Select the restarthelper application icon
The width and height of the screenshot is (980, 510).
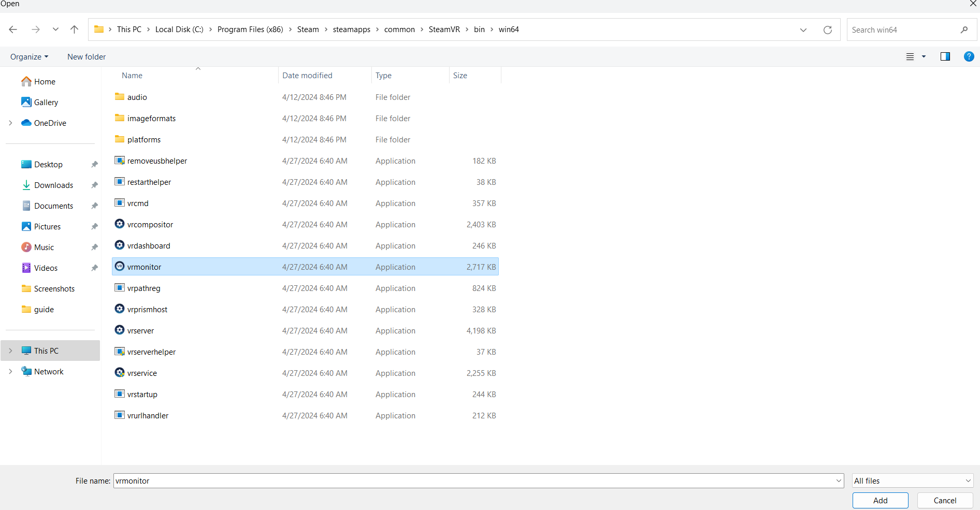(x=120, y=182)
